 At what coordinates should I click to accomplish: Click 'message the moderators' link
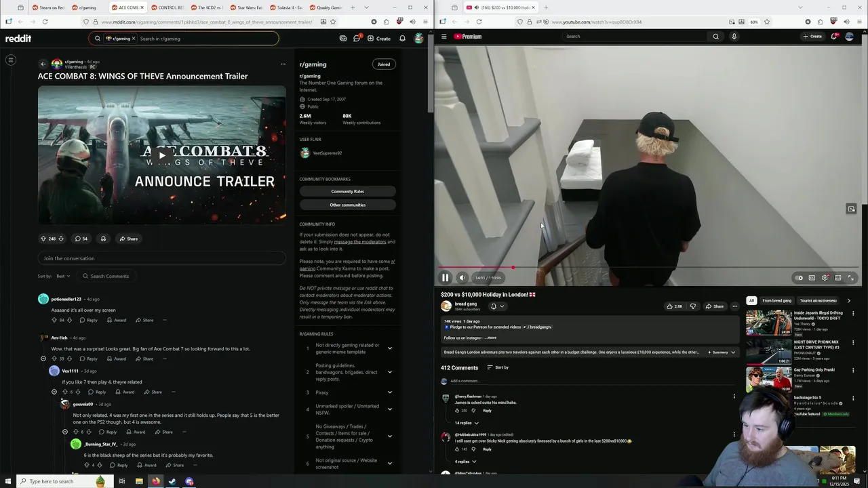pos(360,242)
